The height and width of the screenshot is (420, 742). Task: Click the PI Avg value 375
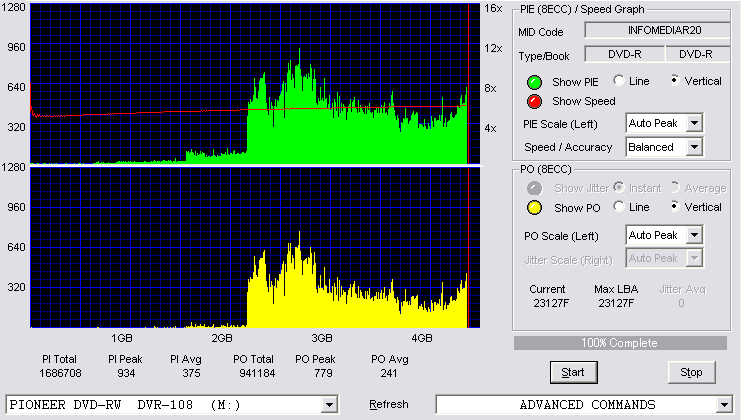point(191,373)
